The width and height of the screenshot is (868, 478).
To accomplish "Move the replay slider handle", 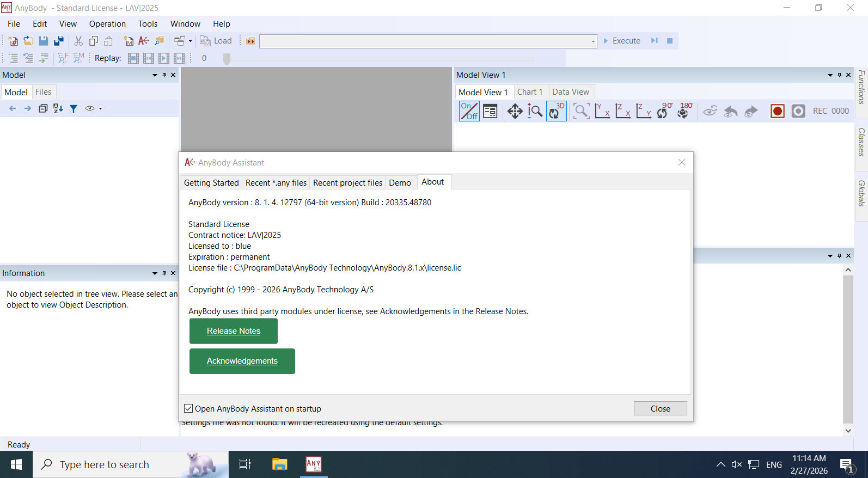I will tap(227, 59).
